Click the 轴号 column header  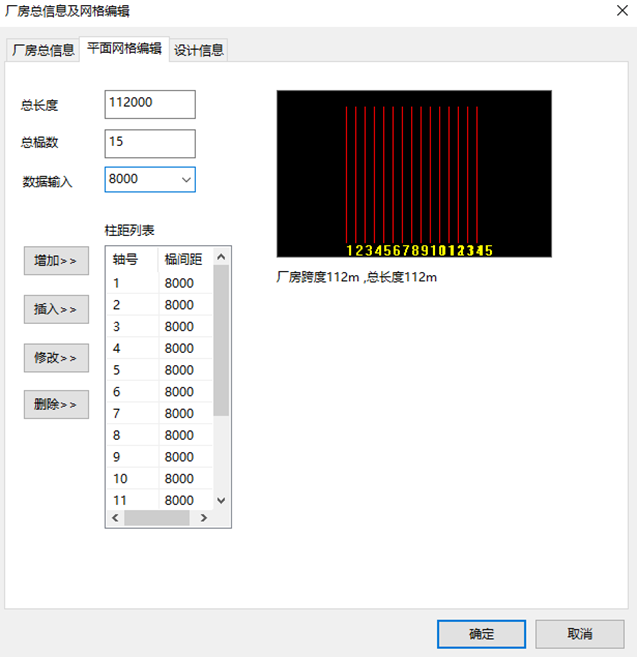[x=132, y=259]
